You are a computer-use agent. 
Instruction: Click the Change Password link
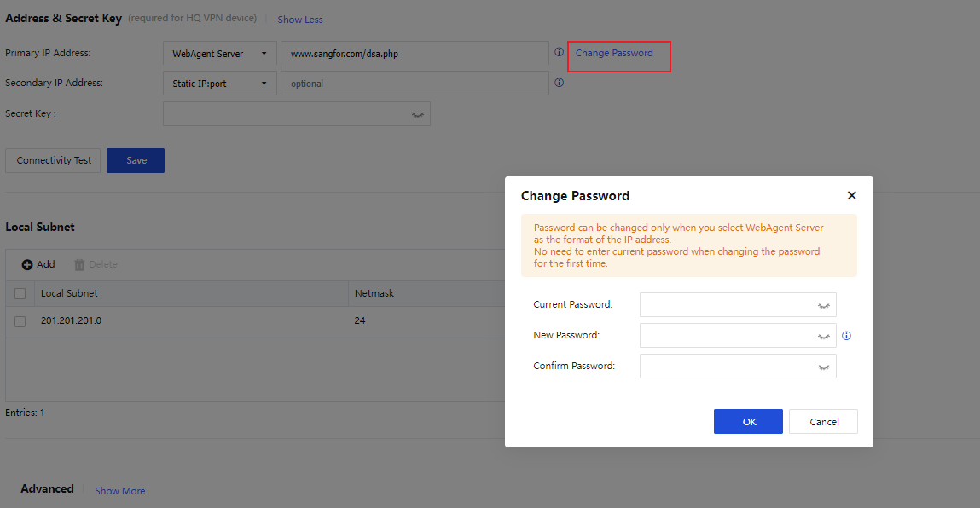(614, 53)
